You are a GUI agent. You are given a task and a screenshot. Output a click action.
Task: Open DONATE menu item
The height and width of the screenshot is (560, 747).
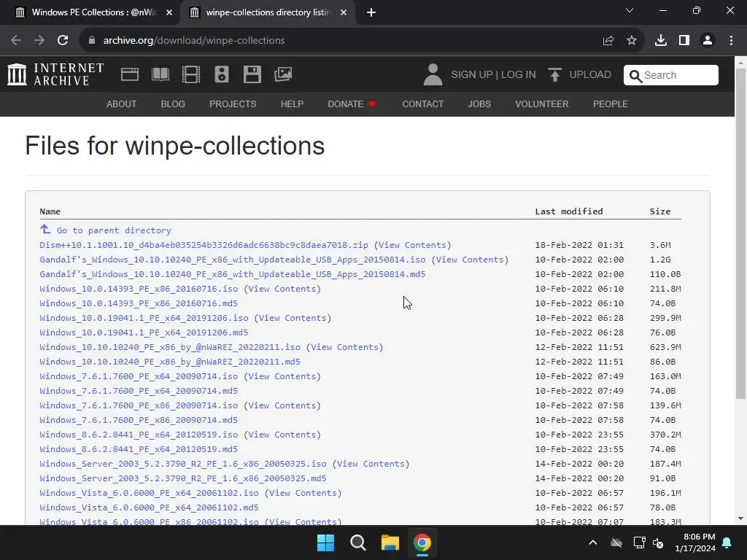pyautogui.click(x=352, y=104)
